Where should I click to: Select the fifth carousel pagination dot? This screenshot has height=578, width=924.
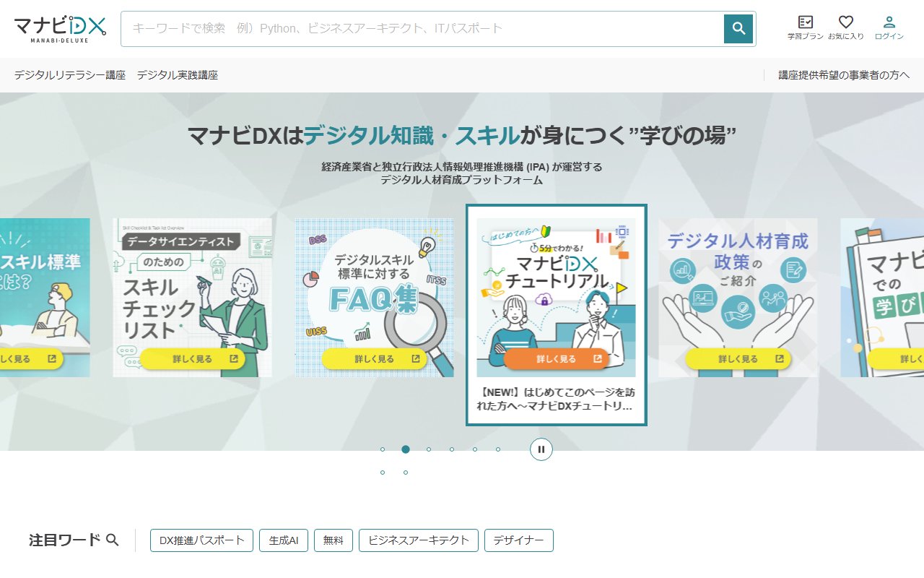pyautogui.click(x=475, y=449)
